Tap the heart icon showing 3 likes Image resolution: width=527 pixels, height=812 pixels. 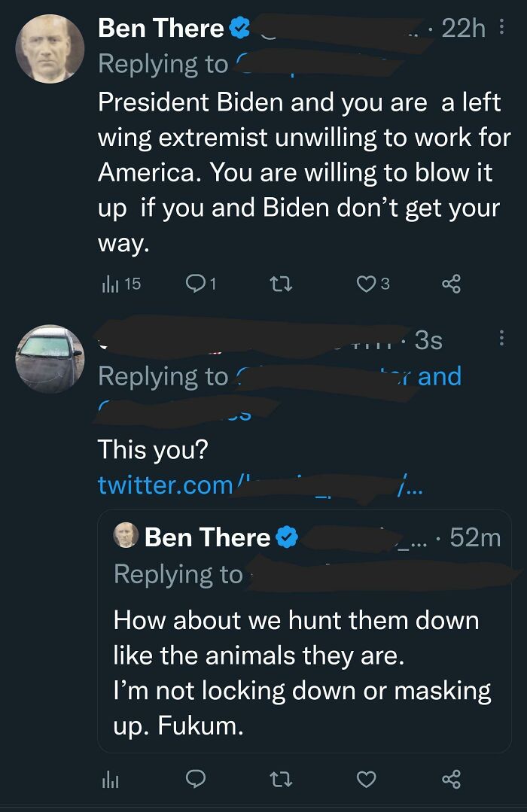[366, 284]
